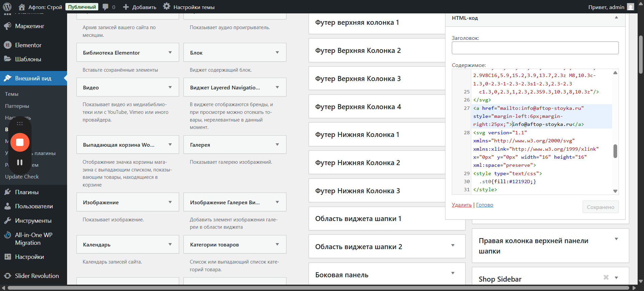Viewport: 644px width, 291px height.
Task: Click the admin avatar icon
Action: click(631, 7)
